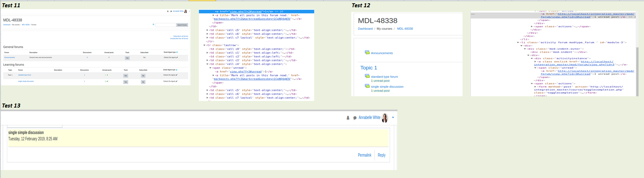Click the Search forums button

click(182, 25)
